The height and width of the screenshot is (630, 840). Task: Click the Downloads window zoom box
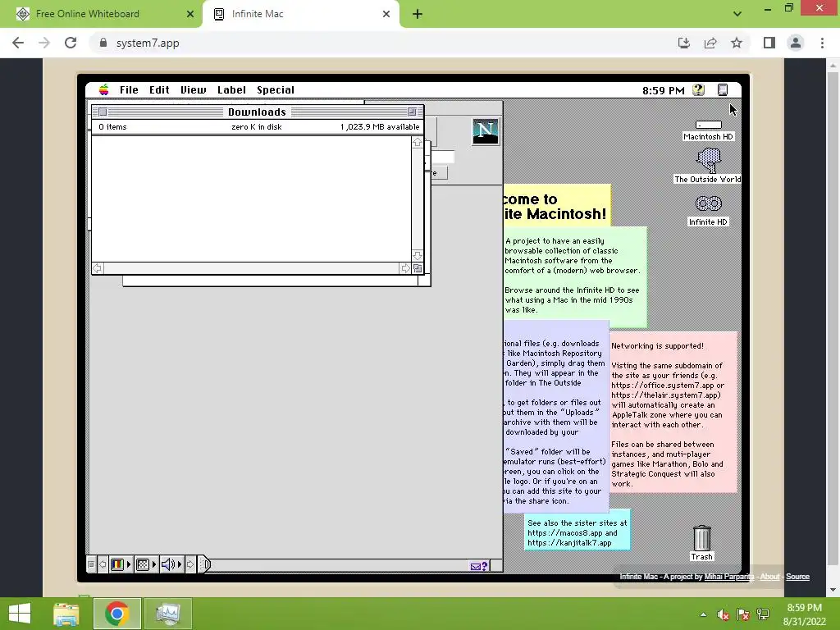(x=412, y=112)
